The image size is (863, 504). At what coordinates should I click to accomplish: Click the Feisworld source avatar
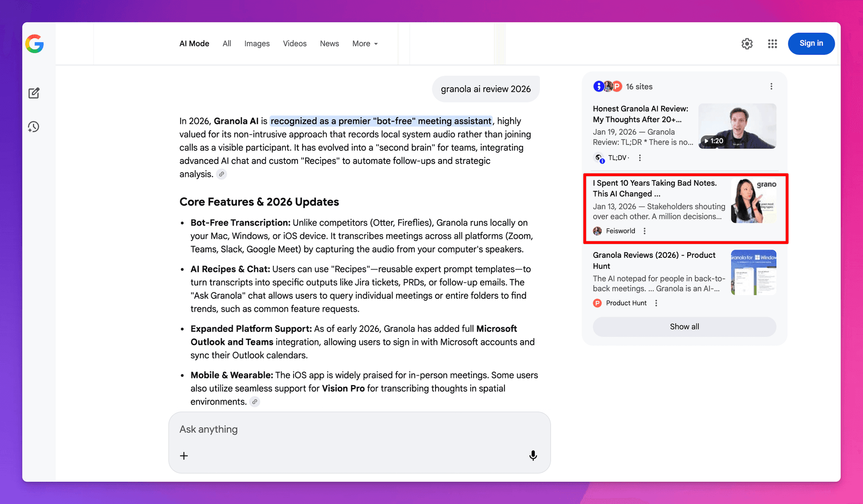(x=597, y=231)
